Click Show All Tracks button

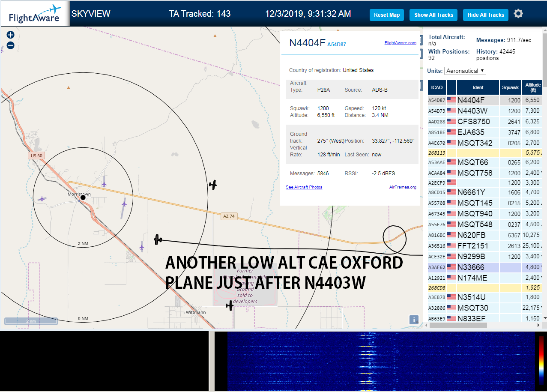pos(433,15)
